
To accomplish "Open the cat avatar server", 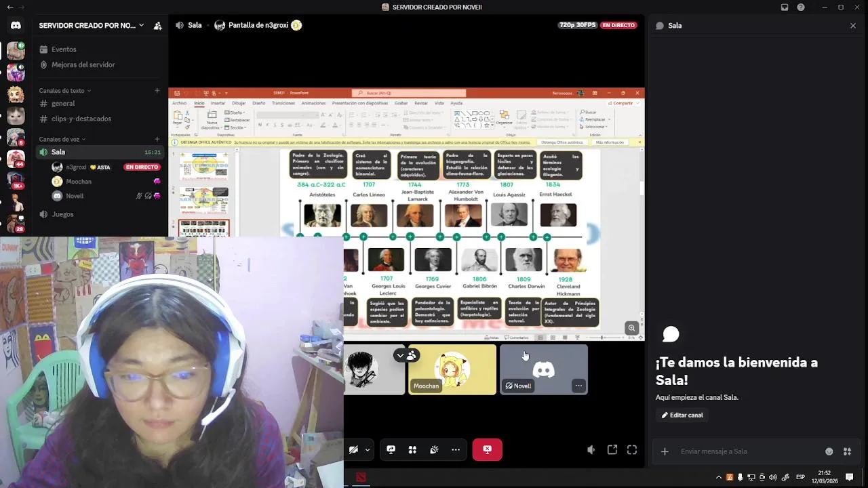I will [16, 116].
